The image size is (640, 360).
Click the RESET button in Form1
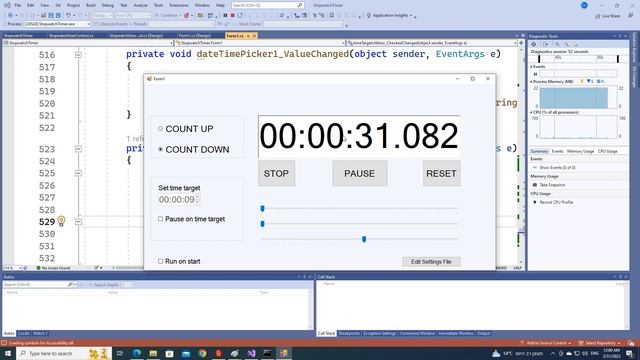click(x=441, y=173)
